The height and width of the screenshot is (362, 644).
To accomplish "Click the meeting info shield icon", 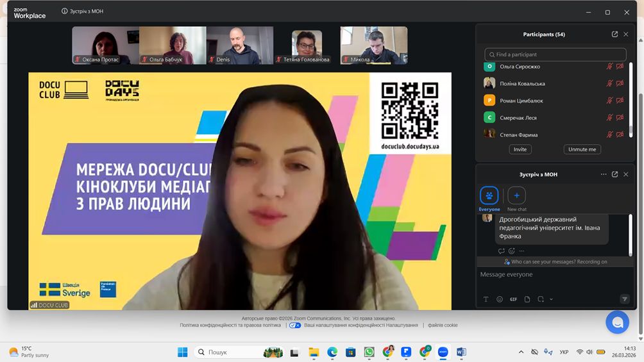I will pyautogui.click(x=65, y=12).
